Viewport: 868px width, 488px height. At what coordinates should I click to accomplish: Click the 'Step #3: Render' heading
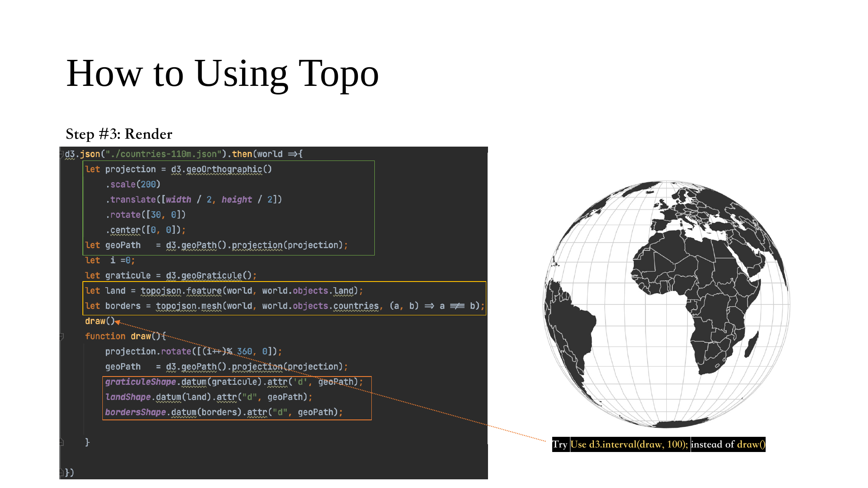point(119,134)
